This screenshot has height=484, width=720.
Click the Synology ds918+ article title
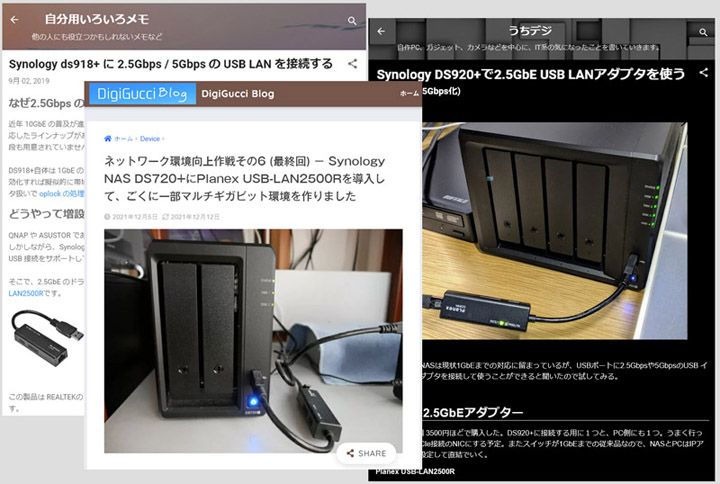point(170,64)
